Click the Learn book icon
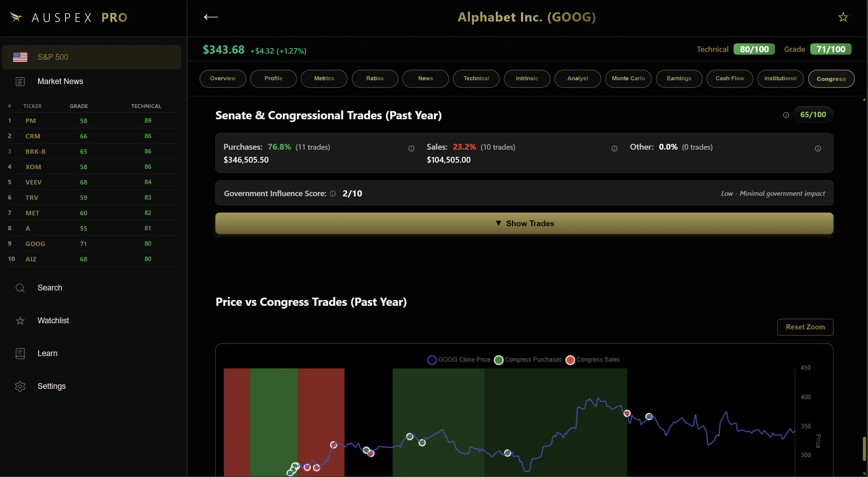 coord(20,354)
